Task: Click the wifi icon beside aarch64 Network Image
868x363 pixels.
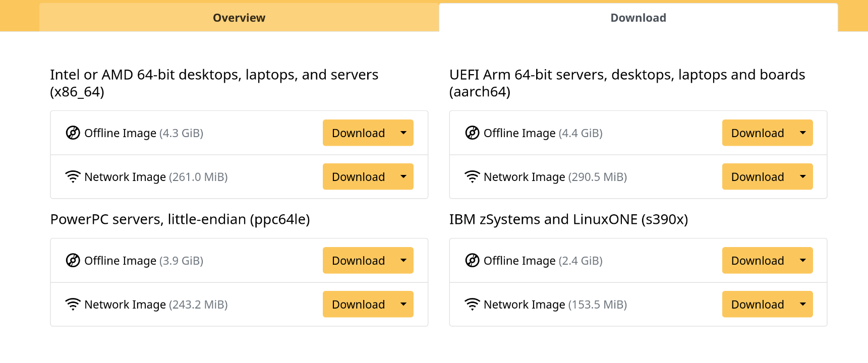Action: click(473, 176)
